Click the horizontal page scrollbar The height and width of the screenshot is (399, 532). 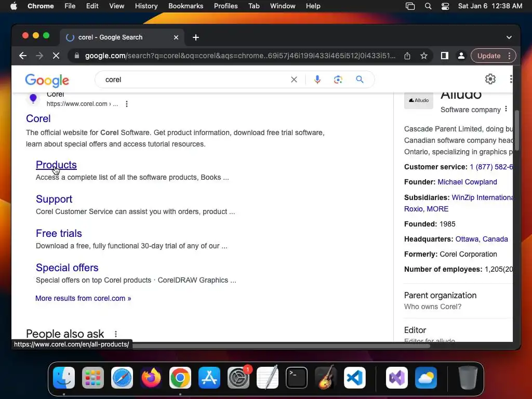pyautogui.click(x=281, y=346)
